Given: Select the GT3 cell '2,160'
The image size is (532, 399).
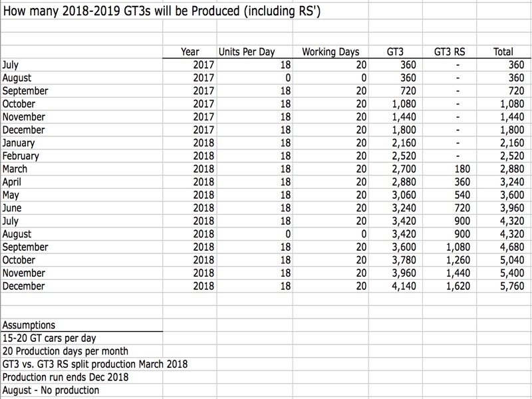Looking at the screenshot, I should point(404,143).
